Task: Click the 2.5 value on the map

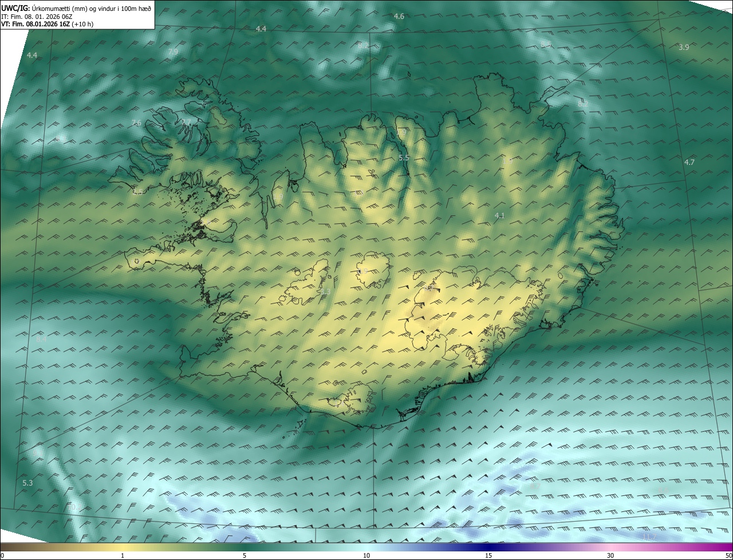Action: tap(138, 192)
